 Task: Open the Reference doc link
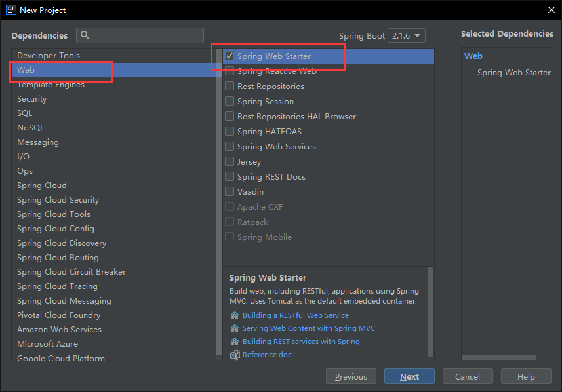(267, 355)
